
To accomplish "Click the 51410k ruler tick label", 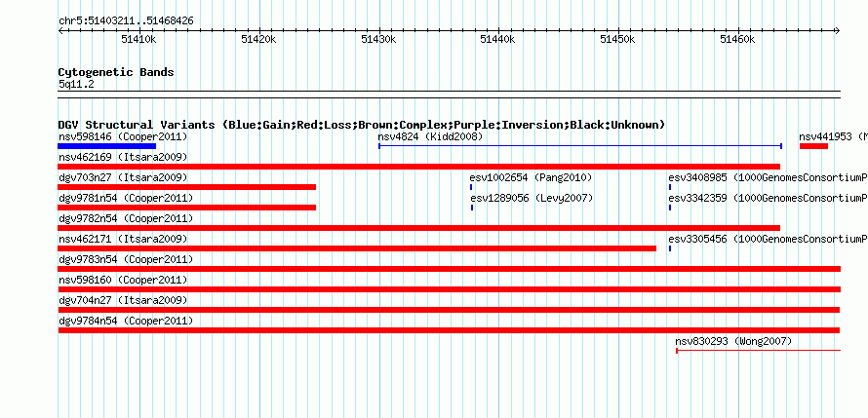I will coord(138,39).
